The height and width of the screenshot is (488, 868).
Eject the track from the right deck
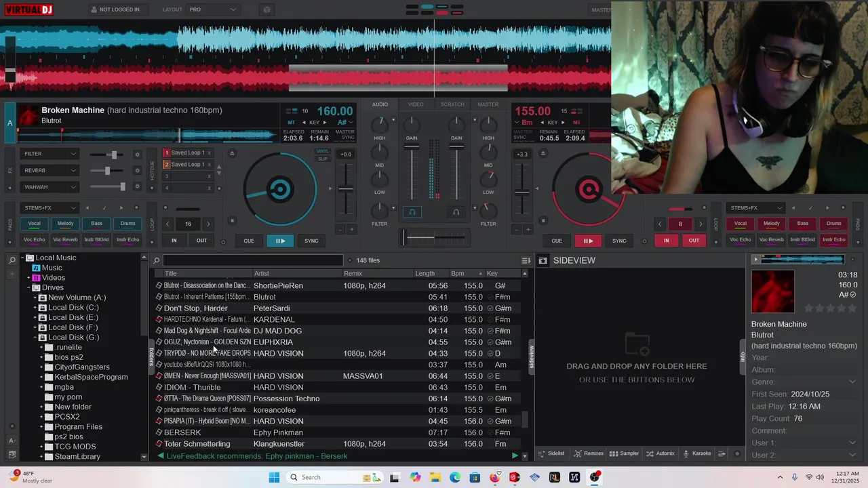(x=544, y=153)
